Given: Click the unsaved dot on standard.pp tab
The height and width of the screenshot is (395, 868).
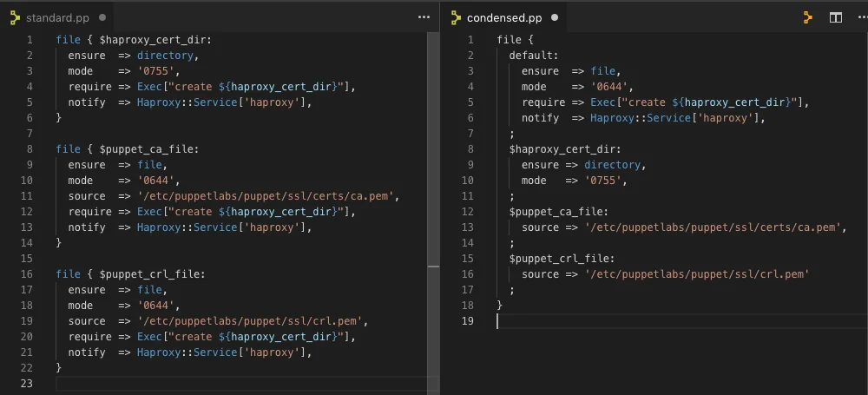Looking at the screenshot, I should coord(102,17).
